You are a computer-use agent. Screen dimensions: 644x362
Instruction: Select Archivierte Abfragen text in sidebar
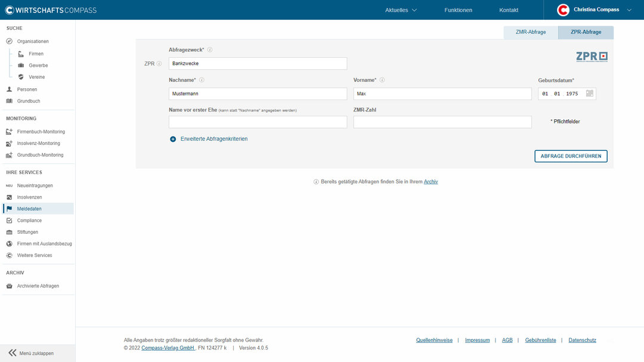(x=38, y=286)
